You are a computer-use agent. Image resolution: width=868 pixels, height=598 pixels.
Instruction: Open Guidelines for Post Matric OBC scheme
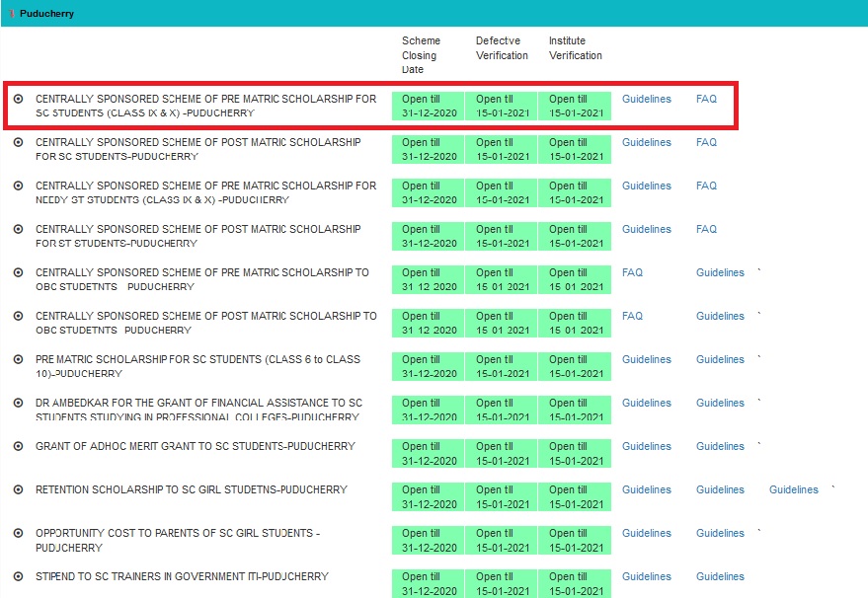pos(720,316)
